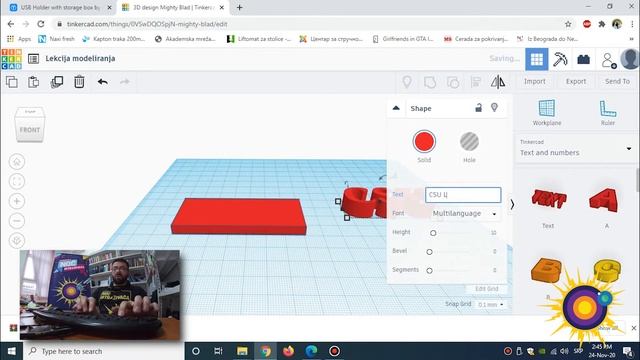Collapse the Shape panel
Viewport: 640px width, 360px height.
(x=396, y=108)
